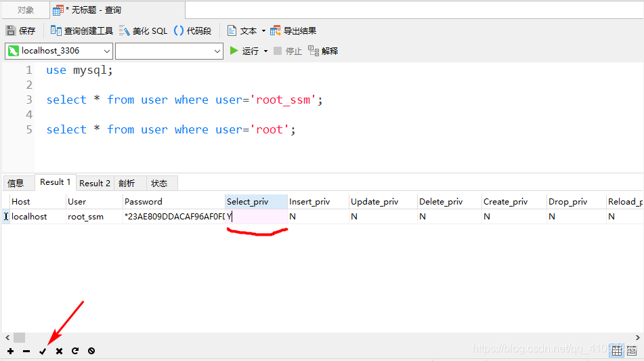Switch to form view icon
This screenshot has height=361, width=644.
point(632,351)
